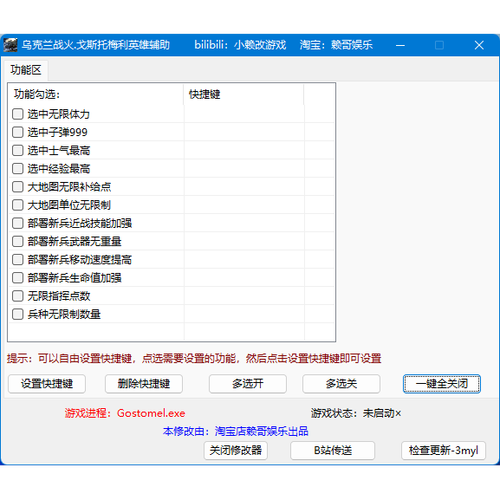Click the 设置快捷键 button

[x=47, y=384]
